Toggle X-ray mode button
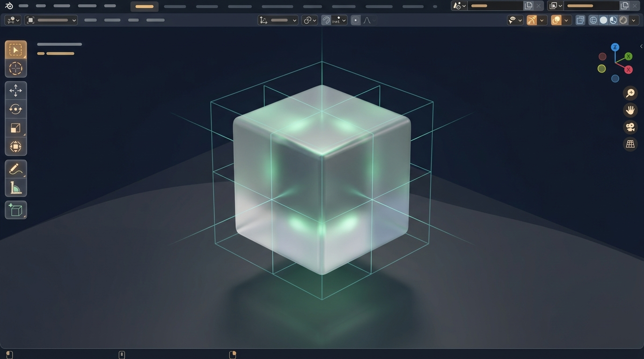644x359 pixels. 580,20
